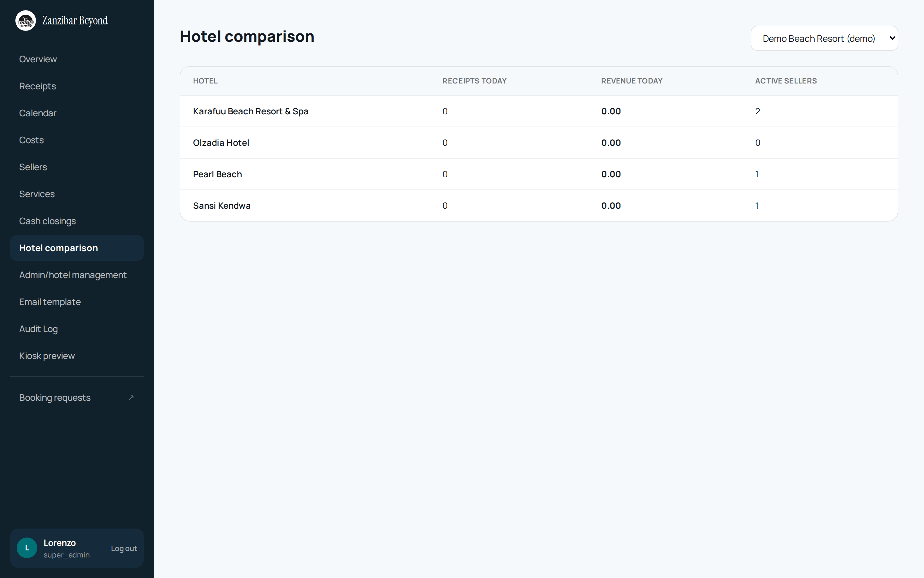Click the Zanzibar Beyond logo icon
924x578 pixels.
pos(26,21)
